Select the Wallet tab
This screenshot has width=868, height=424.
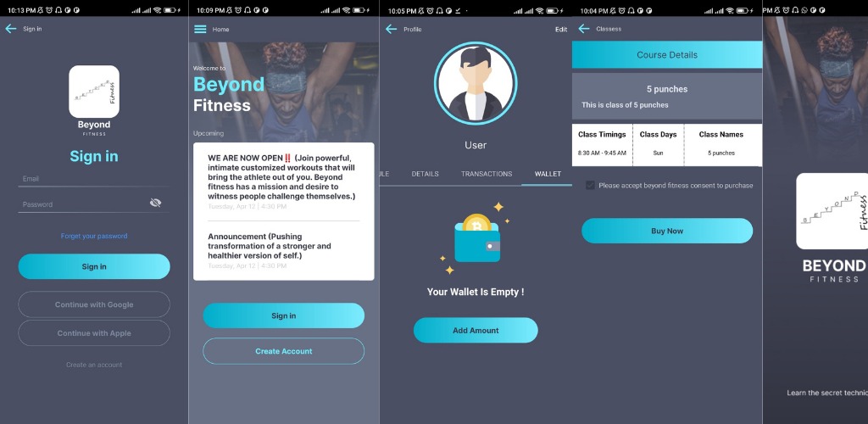(x=548, y=174)
